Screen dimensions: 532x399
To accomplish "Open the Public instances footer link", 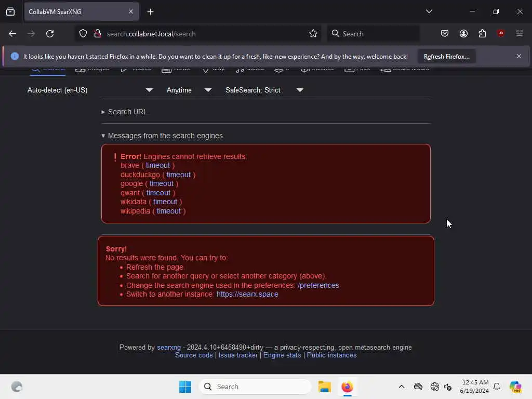I will pyautogui.click(x=331, y=355).
